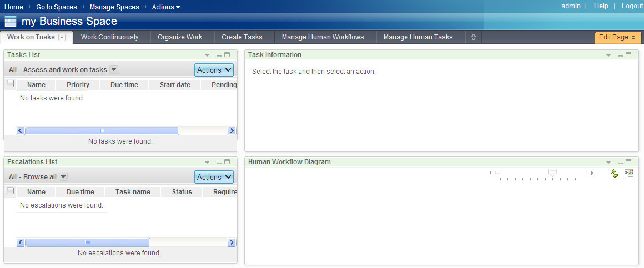Click zoom slider left arrow in workflow diagram

(x=490, y=173)
